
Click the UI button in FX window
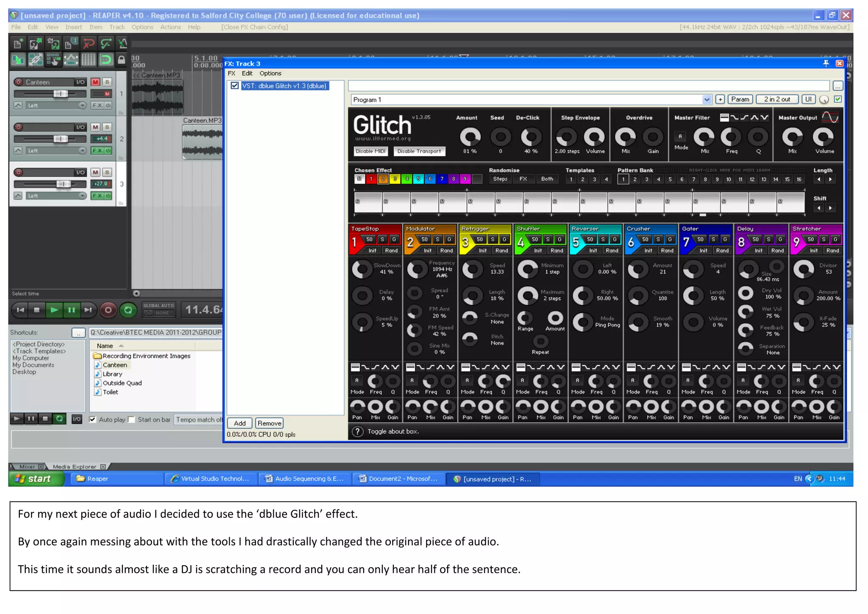coord(808,99)
